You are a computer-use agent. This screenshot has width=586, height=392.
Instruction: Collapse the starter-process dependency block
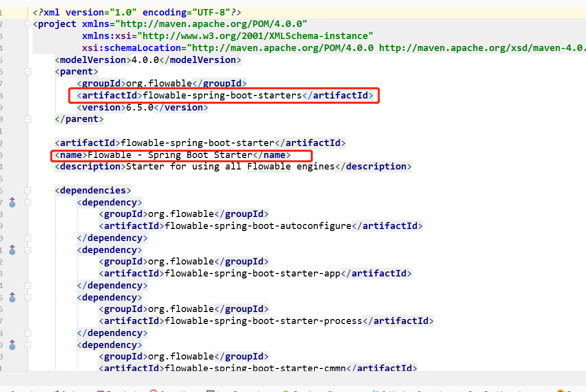pyautogui.click(x=27, y=297)
